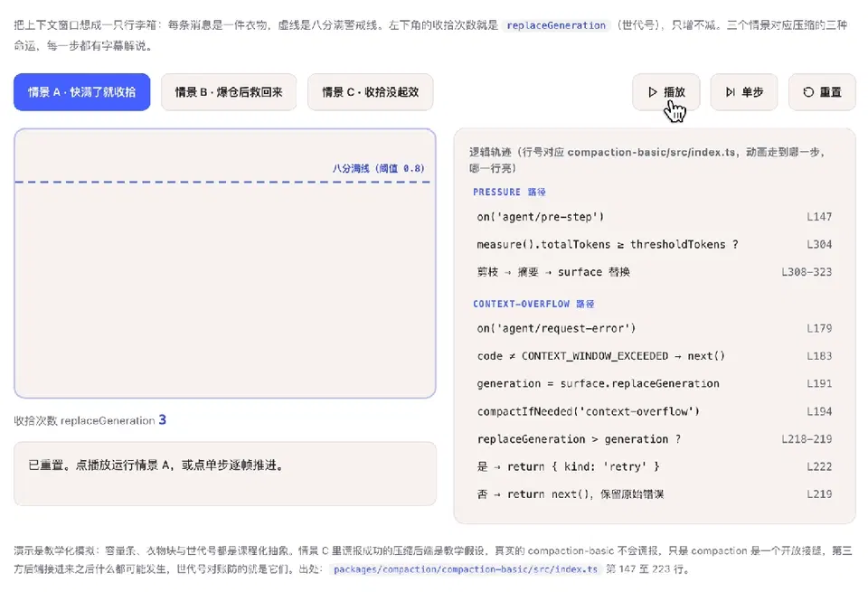Click the CONTEXT-OVERFLOW 路径 section heading
This screenshot has width=868, height=592.
point(533,304)
